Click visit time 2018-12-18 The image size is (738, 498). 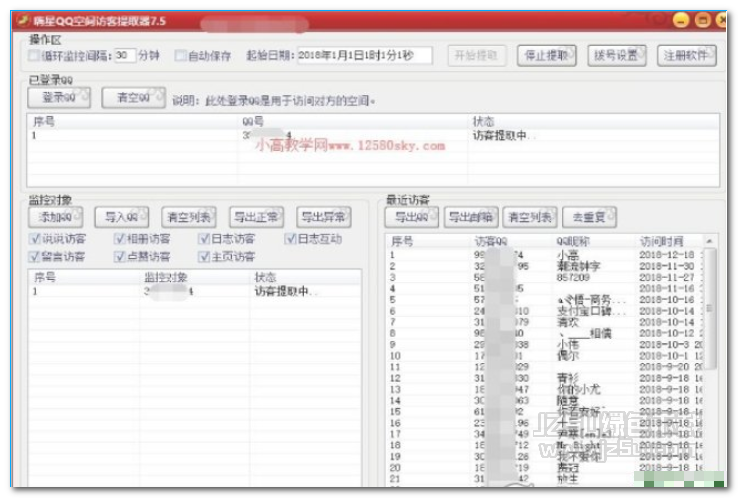(x=666, y=255)
